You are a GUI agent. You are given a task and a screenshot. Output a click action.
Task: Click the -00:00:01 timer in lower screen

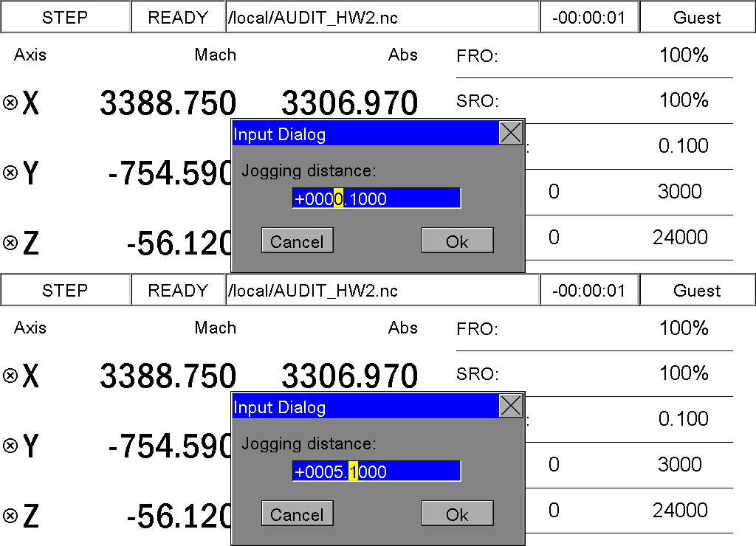pyautogui.click(x=589, y=290)
